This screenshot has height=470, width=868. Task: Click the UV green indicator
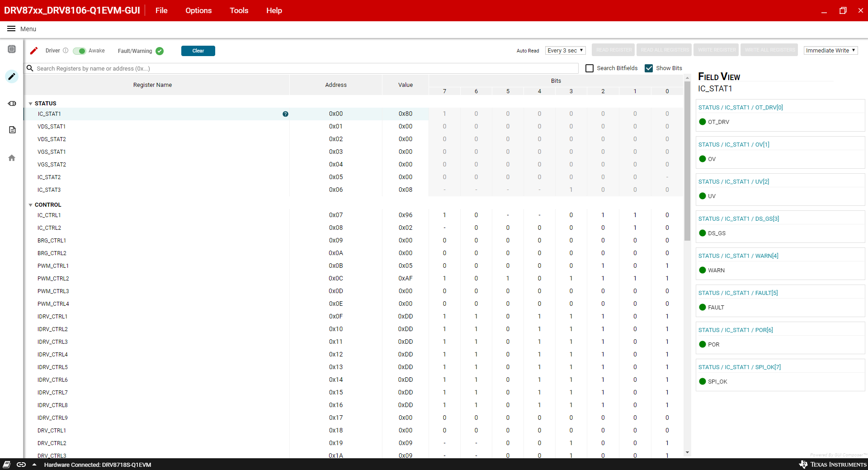point(703,196)
